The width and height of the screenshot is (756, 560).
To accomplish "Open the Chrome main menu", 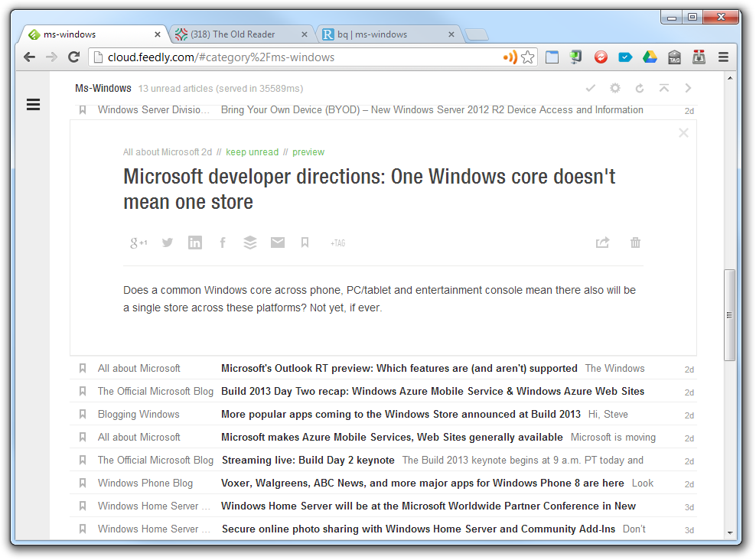I will click(x=723, y=57).
